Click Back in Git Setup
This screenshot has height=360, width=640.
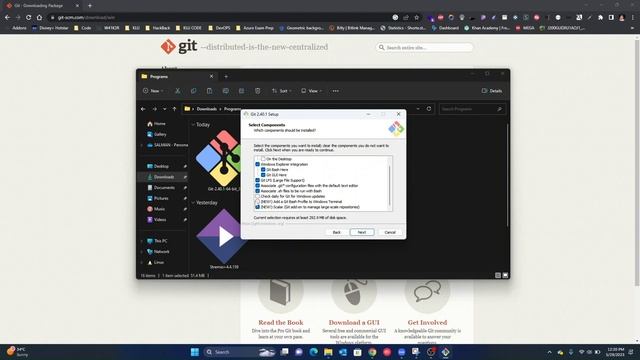point(336,232)
